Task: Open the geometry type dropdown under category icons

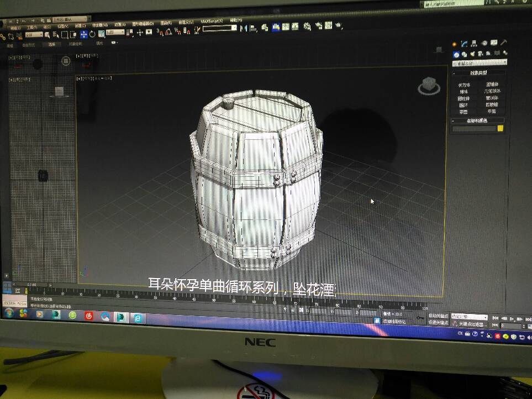Action: 480,63
